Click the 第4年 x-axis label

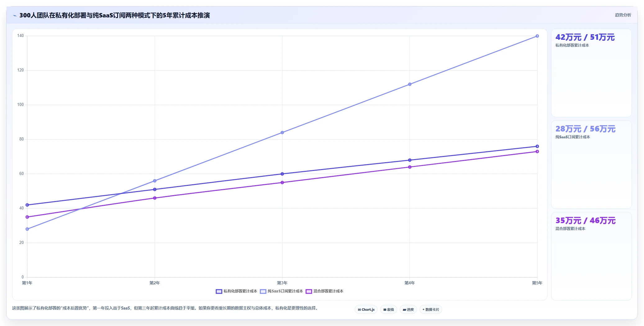(410, 283)
